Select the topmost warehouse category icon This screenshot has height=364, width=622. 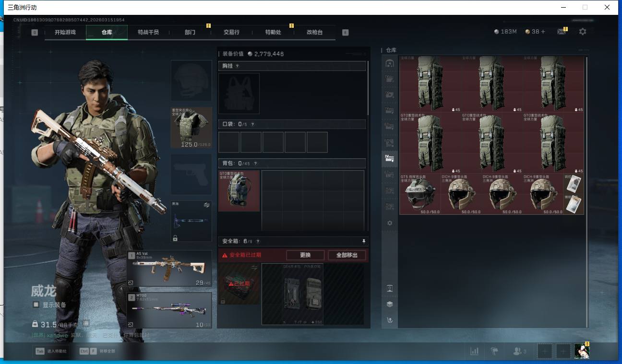point(390,63)
